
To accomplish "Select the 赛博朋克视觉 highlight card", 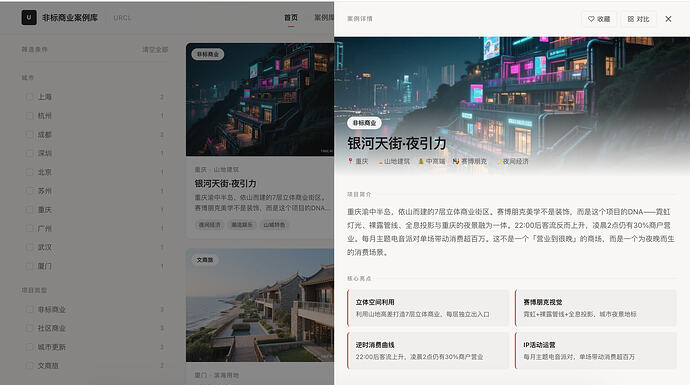I will point(595,308).
